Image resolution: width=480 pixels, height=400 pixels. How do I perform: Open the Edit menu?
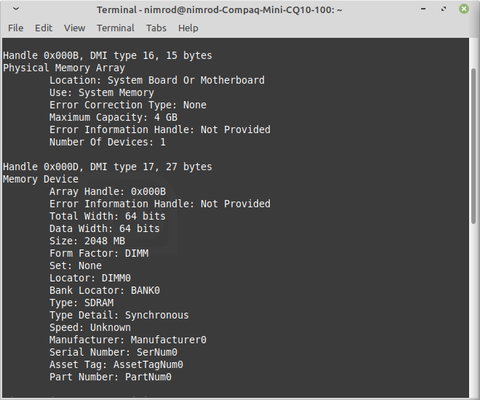coord(44,28)
